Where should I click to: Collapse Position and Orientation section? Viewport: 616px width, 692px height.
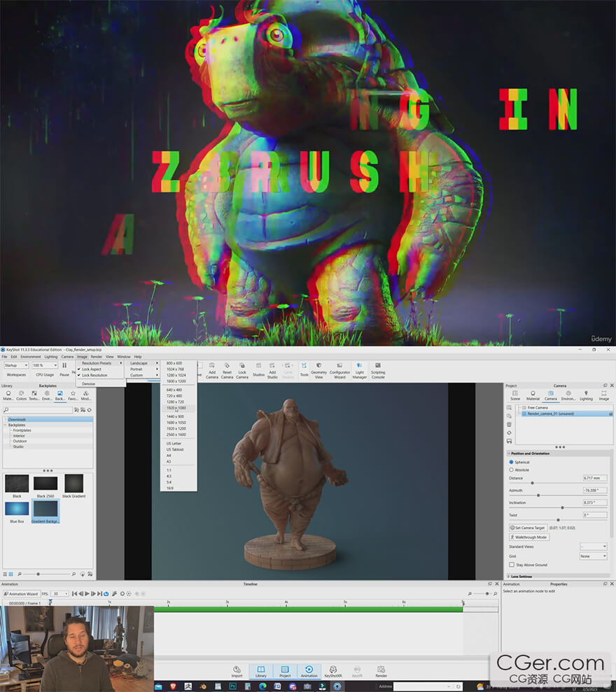(509, 453)
